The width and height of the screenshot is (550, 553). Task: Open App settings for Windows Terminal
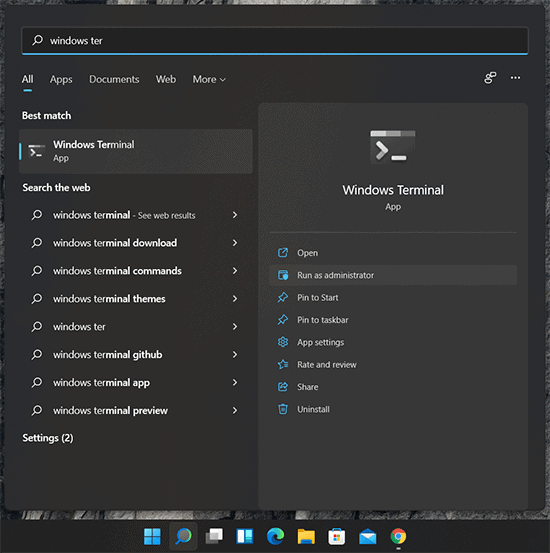(393, 342)
